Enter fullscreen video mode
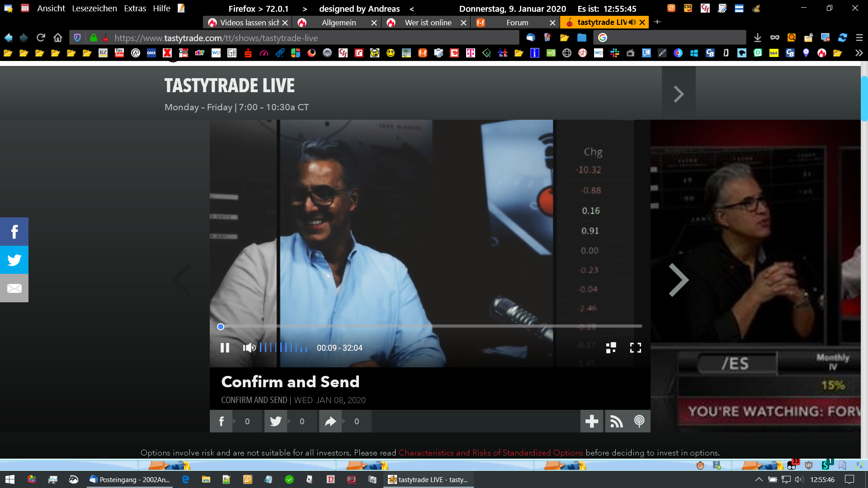The height and width of the screenshot is (488, 868). (x=635, y=347)
